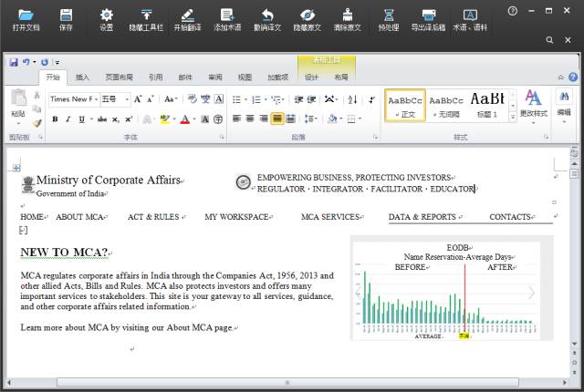Toggle the 隐藏原文 eye icon
The height and width of the screenshot is (392, 584).
coord(308,15)
